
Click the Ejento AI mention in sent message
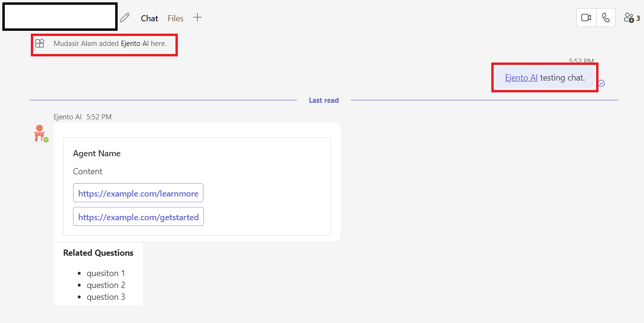521,78
